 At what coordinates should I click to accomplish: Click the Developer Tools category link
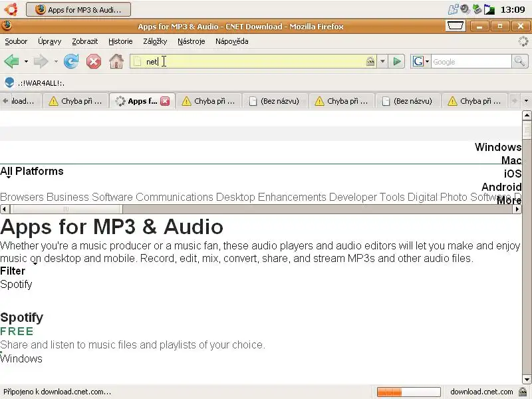367,197
